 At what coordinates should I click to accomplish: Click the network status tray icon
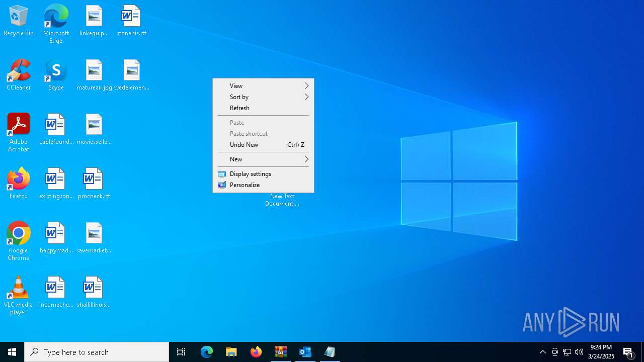567,352
